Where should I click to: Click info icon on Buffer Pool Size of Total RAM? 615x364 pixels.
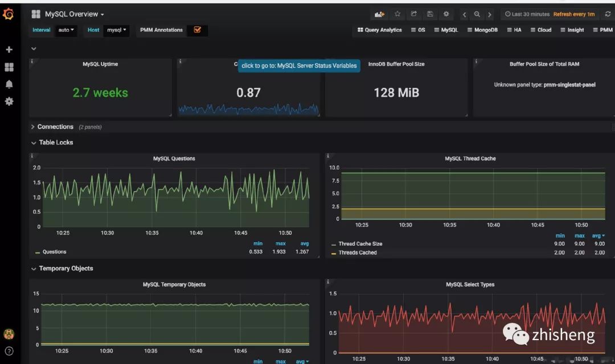point(476,61)
